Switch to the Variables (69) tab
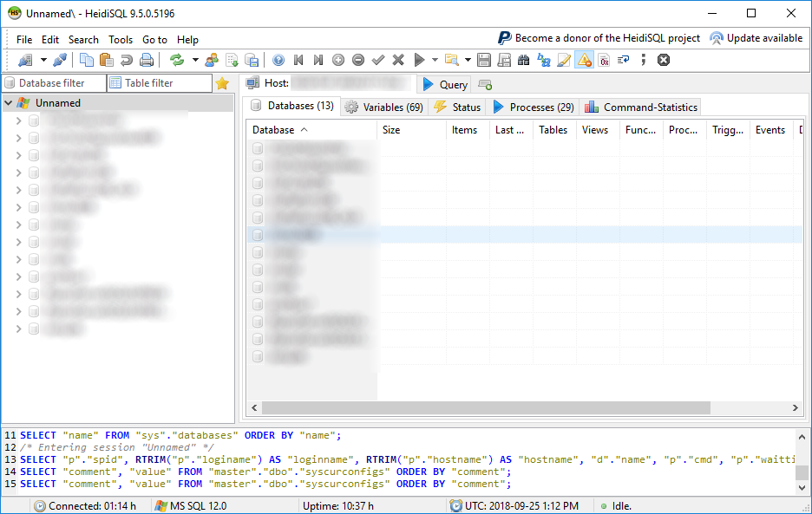 click(x=383, y=107)
